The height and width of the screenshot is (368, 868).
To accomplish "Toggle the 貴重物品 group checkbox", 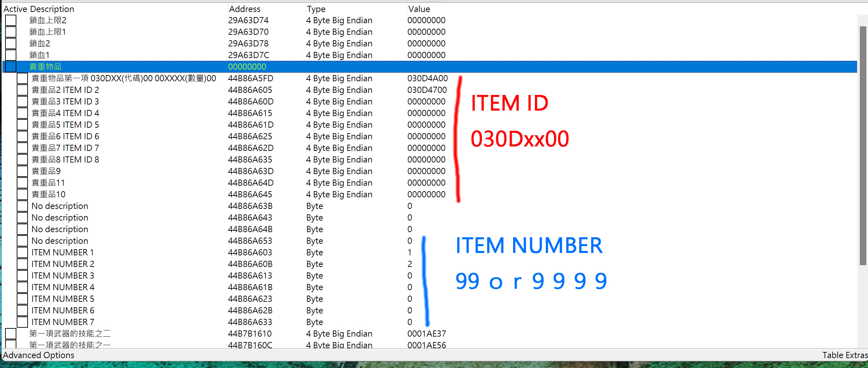I will point(11,67).
